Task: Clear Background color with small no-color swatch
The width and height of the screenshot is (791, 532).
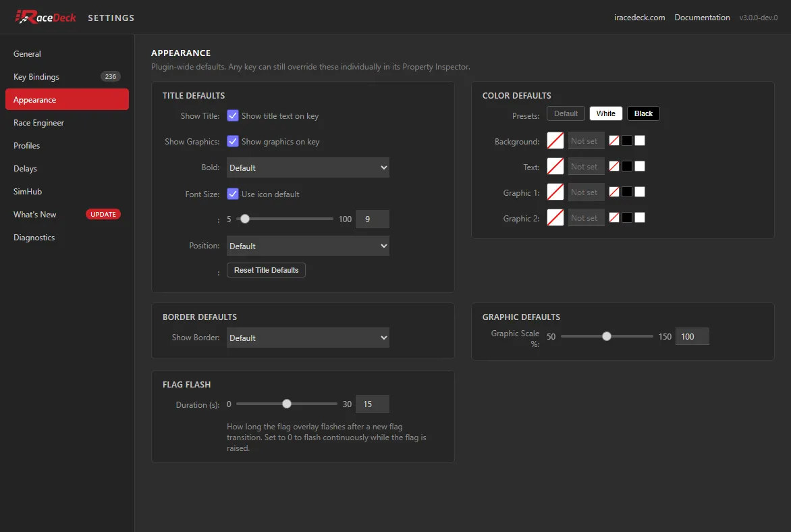Action: tap(614, 141)
